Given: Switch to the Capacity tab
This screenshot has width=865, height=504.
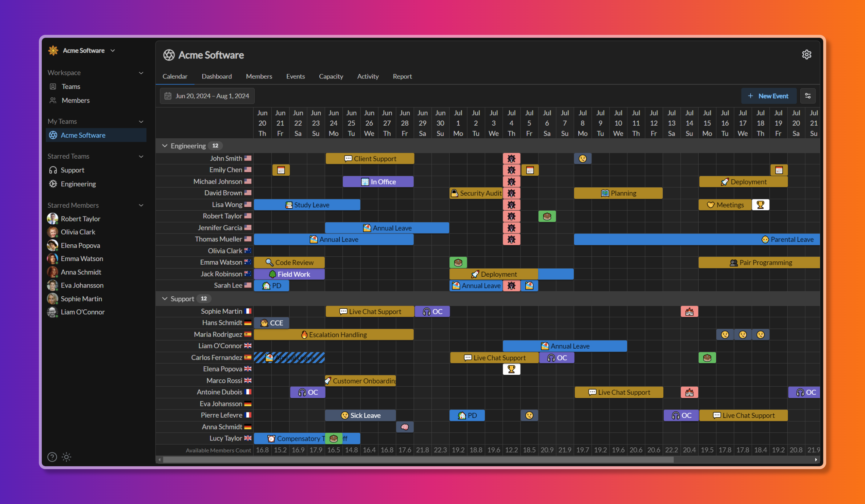Looking at the screenshot, I should tap(331, 76).
